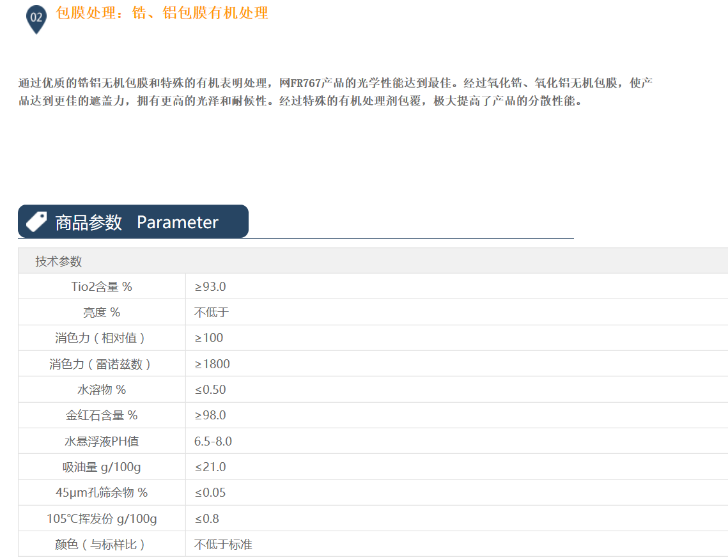728x560 pixels.
Task: Click the 105℃挥发份 g/100g label
Action: pyautogui.click(x=102, y=518)
